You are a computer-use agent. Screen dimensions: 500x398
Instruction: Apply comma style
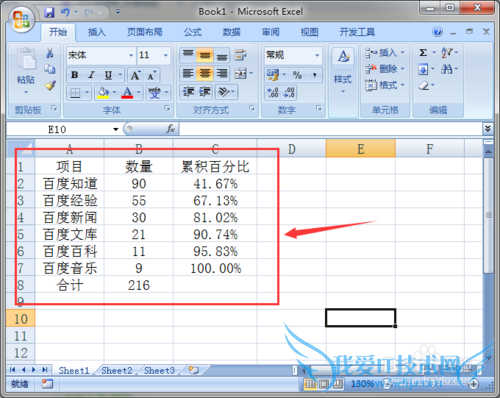click(x=314, y=75)
